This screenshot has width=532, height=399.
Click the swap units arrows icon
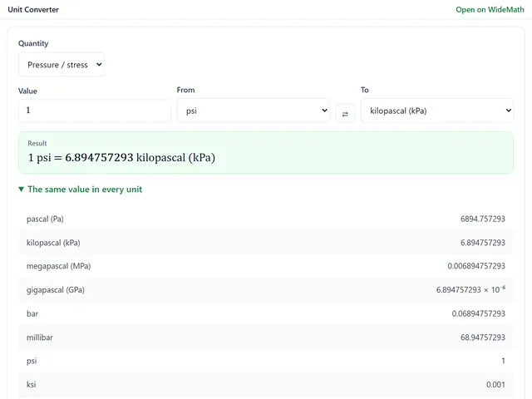345,114
